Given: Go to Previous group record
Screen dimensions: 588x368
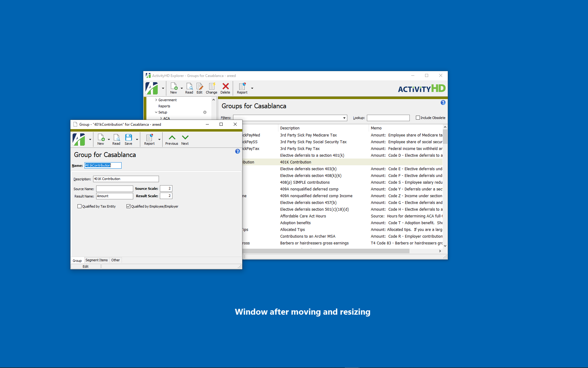Looking at the screenshot, I should 172,138.
